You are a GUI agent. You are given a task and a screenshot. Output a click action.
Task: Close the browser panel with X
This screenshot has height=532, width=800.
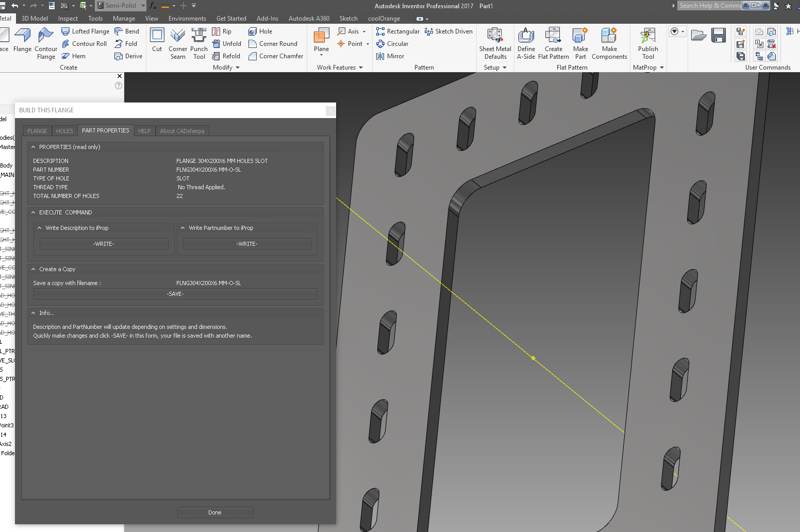pos(120,76)
